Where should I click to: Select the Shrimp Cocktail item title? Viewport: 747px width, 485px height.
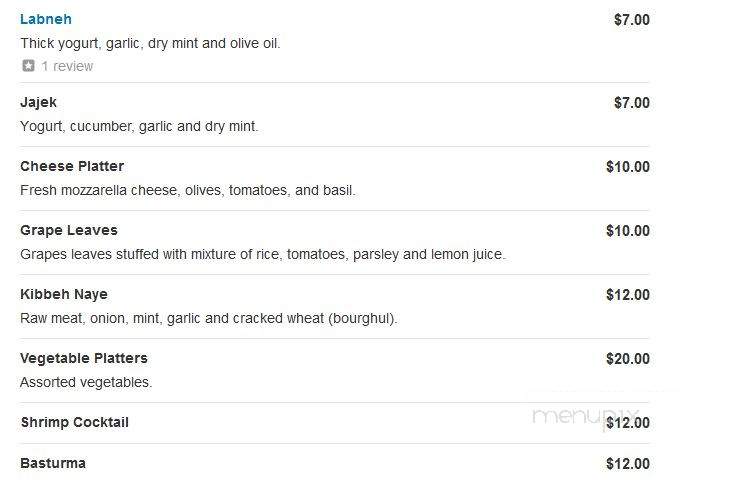click(75, 422)
